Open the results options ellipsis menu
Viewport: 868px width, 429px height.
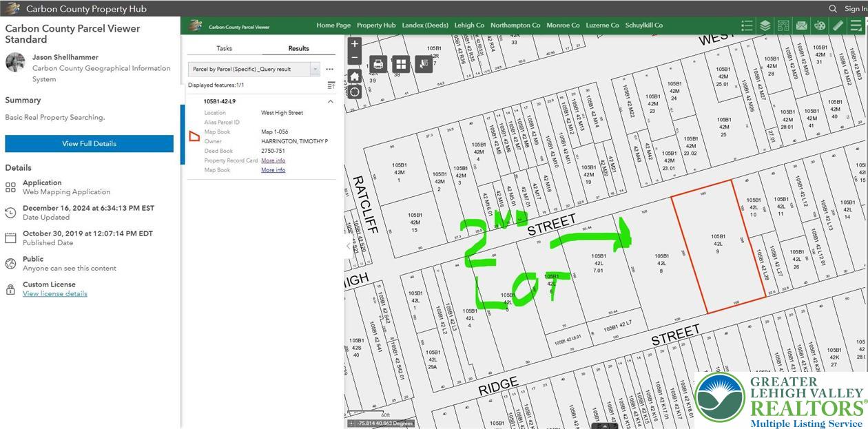pyautogui.click(x=330, y=69)
